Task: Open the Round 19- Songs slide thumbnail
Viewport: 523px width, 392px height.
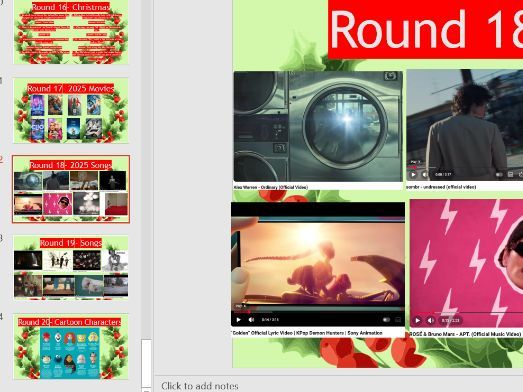Action: click(71, 267)
